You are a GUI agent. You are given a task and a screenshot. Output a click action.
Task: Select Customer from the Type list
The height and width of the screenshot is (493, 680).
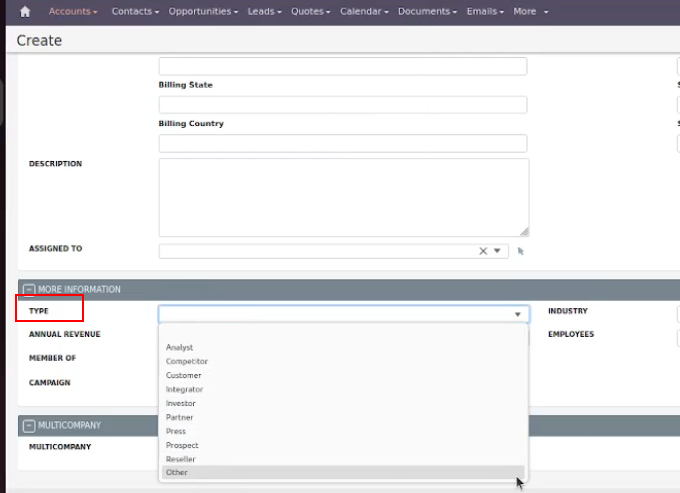183,375
